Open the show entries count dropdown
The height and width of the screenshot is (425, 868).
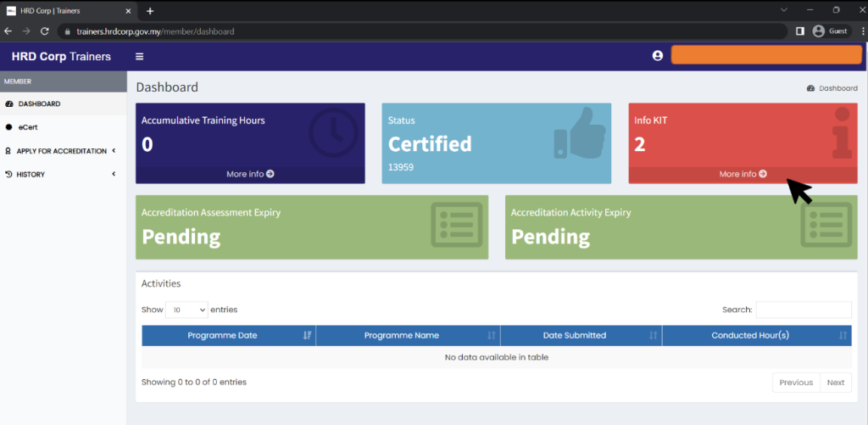186,310
